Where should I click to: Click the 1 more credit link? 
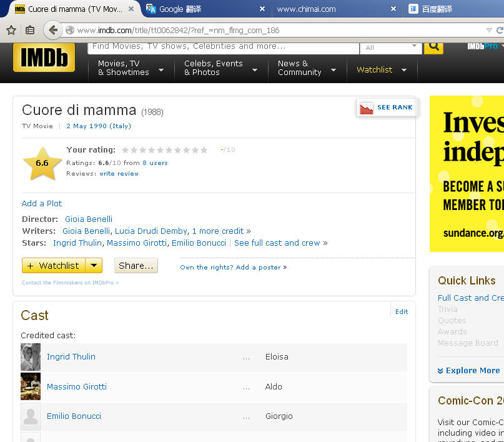[218, 231]
